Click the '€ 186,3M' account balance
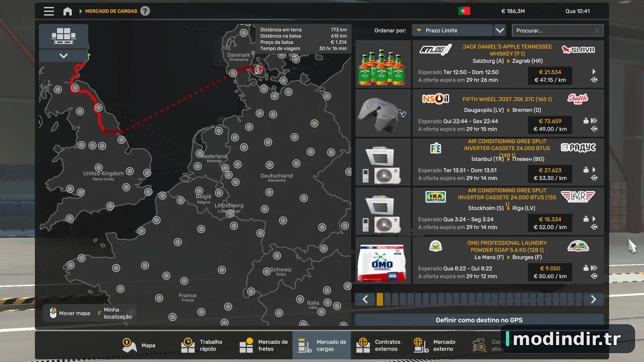 [x=513, y=11]
